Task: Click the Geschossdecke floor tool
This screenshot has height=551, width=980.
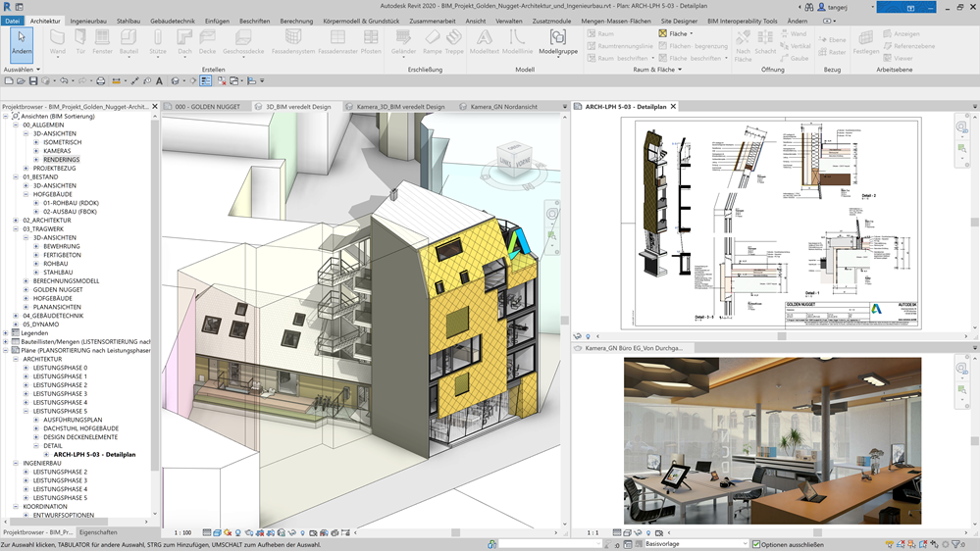Action: 243,43
